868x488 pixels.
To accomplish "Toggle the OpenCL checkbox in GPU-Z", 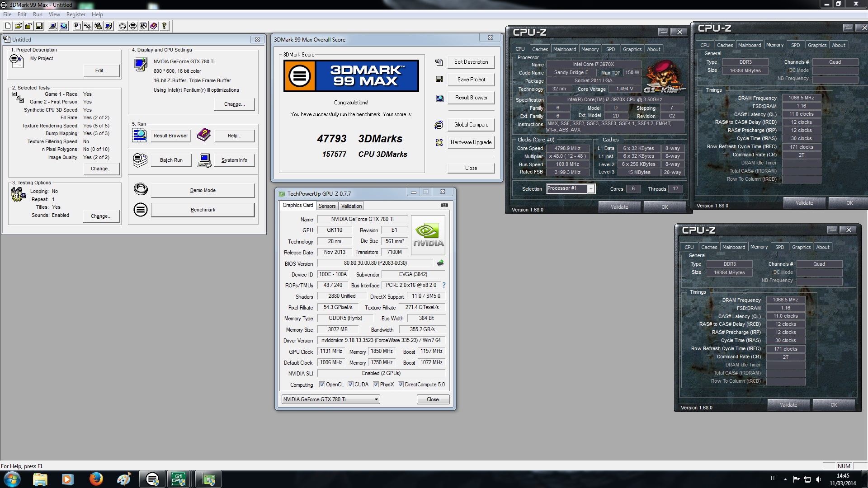I will 322,385.
